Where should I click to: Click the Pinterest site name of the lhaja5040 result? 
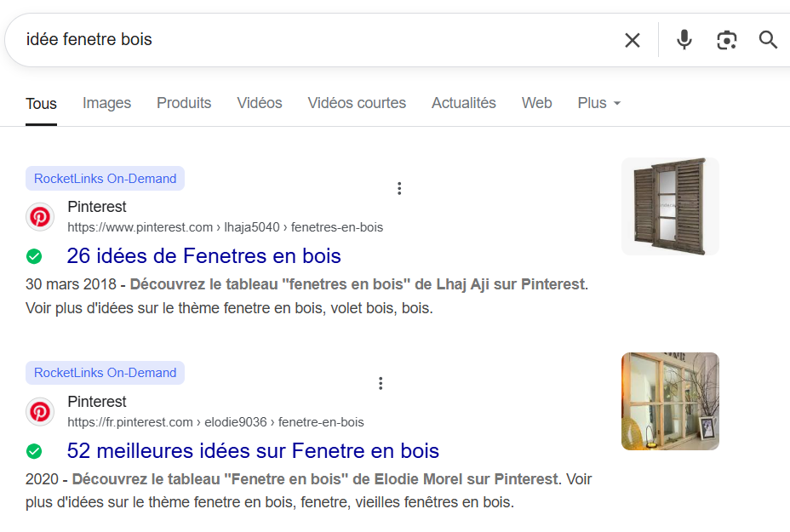click(x=97, y=207)
